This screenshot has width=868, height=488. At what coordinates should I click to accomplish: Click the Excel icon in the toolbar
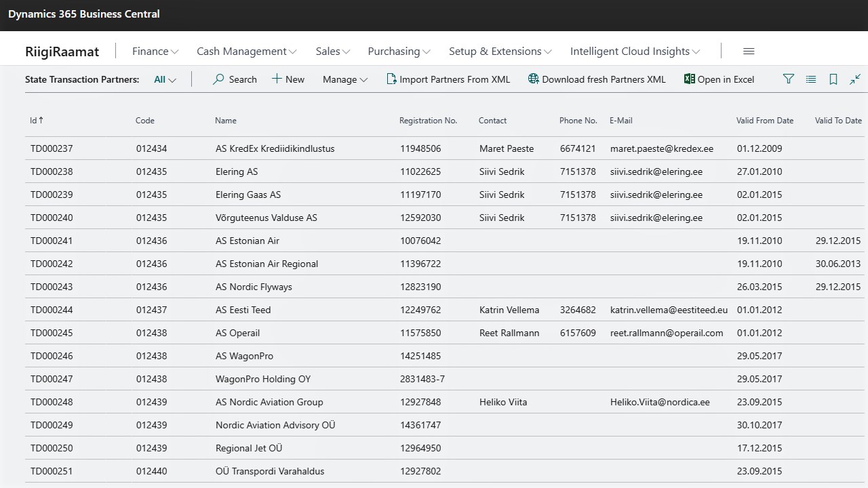point(689,79)
